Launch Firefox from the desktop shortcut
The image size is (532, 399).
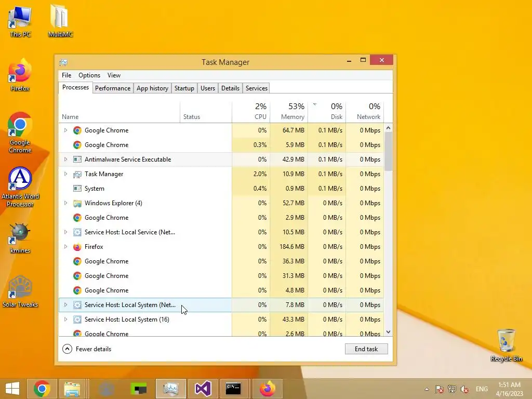pos(20,75)
